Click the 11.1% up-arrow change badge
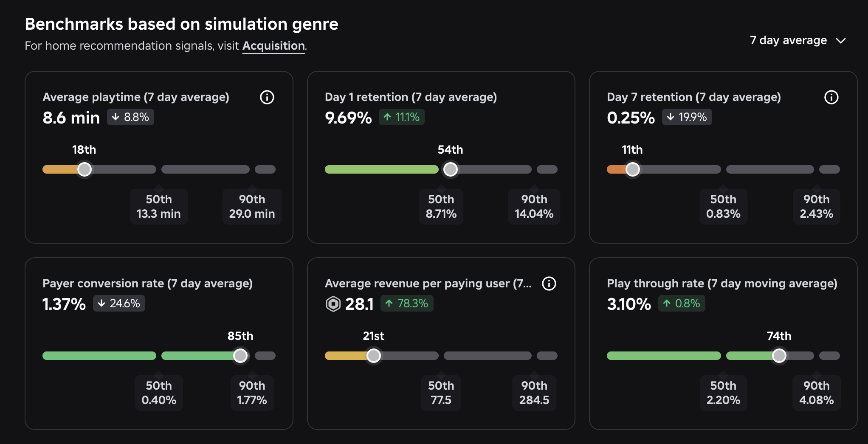The image size is (868, 444). click(x=401, y=117)
